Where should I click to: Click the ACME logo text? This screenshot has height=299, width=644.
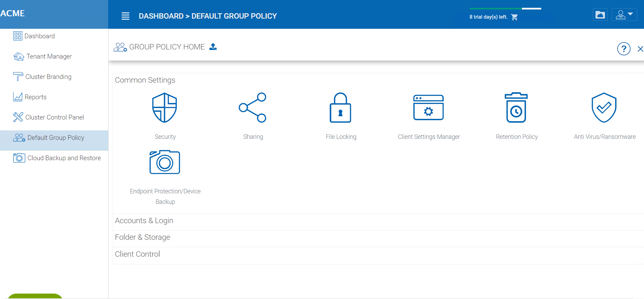[13, 13]
